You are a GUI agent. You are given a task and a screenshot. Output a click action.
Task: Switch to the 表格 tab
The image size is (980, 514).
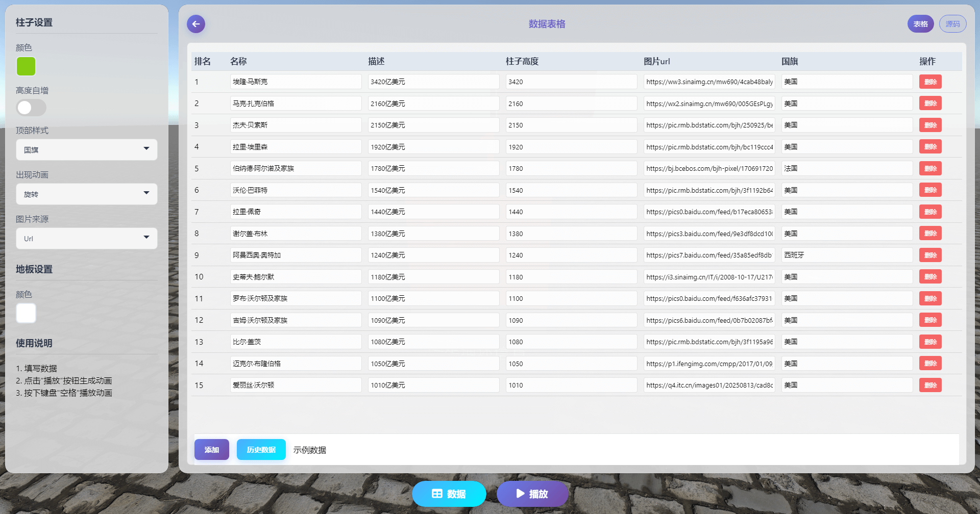coord(920,24)
